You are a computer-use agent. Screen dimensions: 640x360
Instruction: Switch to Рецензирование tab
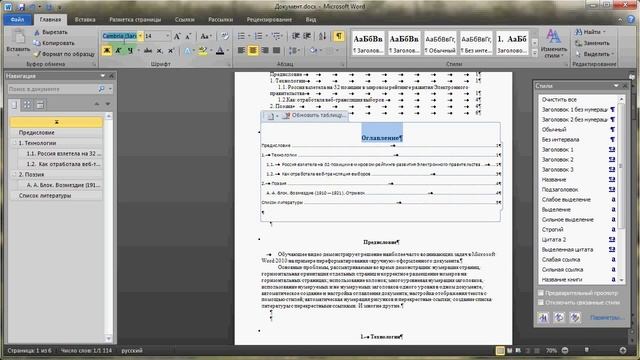(x=269, y=20)
